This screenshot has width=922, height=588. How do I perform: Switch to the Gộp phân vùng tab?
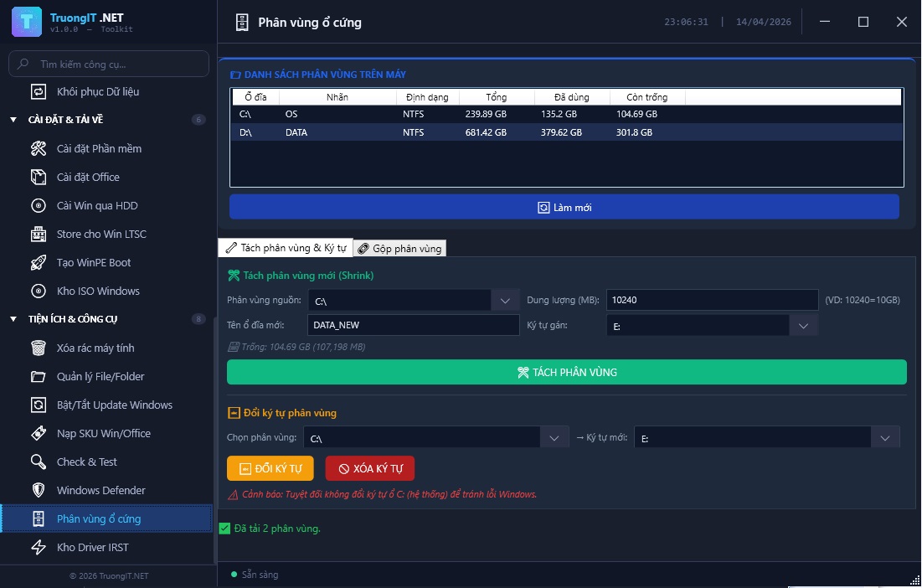click(399, 249)
